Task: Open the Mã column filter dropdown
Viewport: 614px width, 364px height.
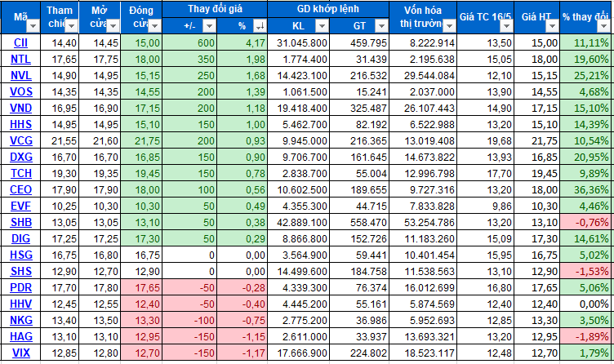Action: pos(33,26)
